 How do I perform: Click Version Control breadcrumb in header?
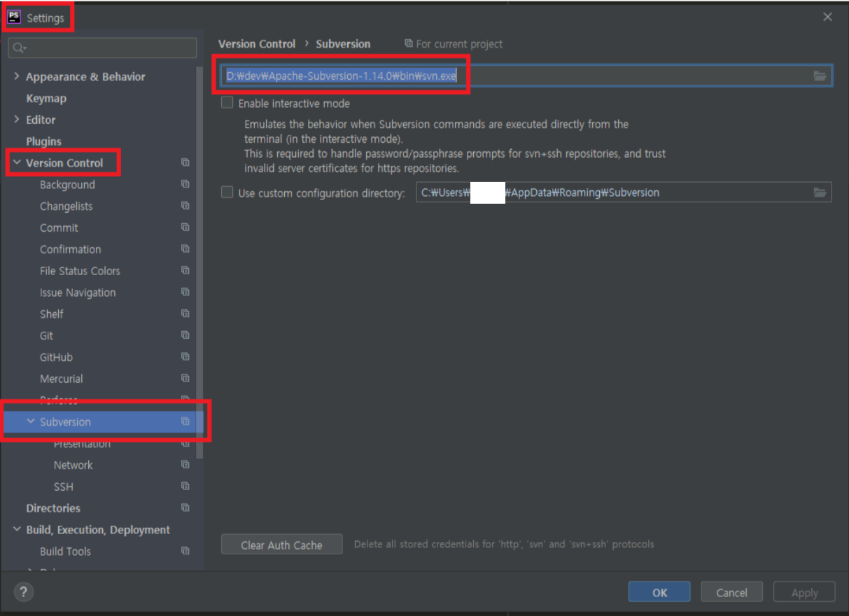(257, 43)
